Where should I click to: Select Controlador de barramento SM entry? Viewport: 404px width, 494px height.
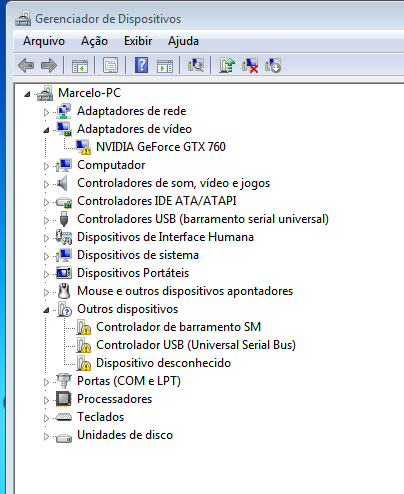tap(178, 327)
